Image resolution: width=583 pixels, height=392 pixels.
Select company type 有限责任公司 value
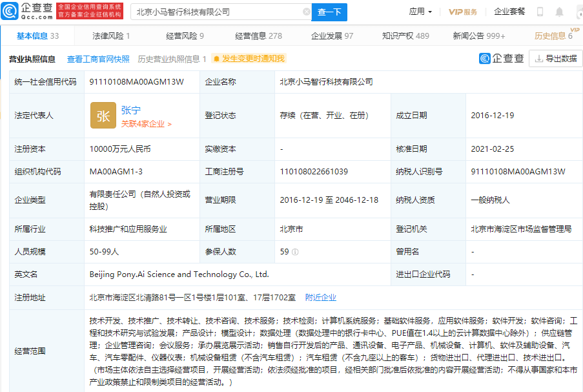tap(140, 200)
